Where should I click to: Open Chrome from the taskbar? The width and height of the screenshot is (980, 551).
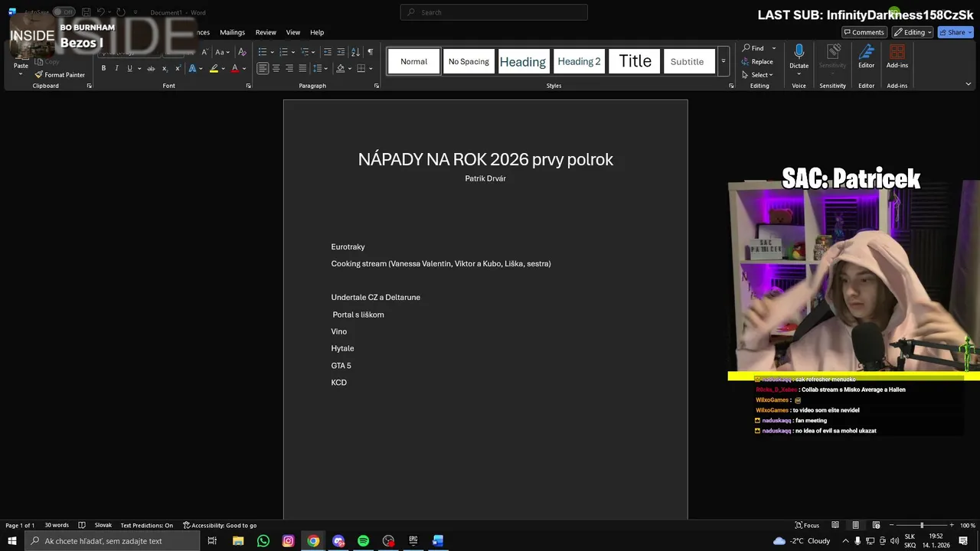[x=313, y=541]
